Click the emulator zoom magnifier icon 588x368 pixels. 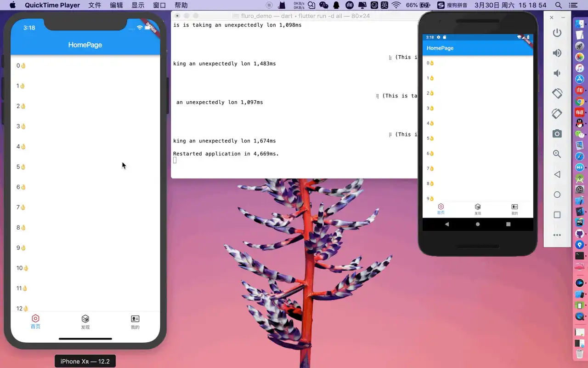click(x=557, y=154)
